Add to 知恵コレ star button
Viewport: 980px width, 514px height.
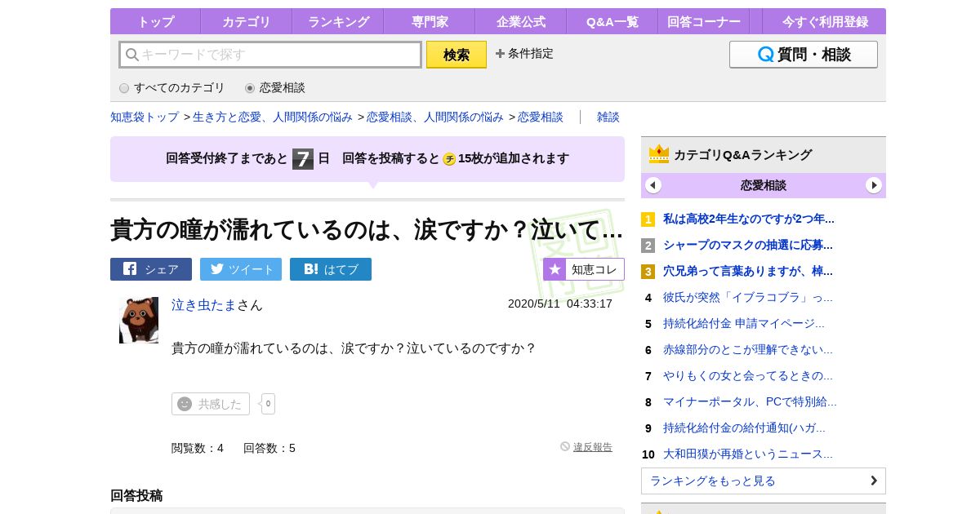584,269
